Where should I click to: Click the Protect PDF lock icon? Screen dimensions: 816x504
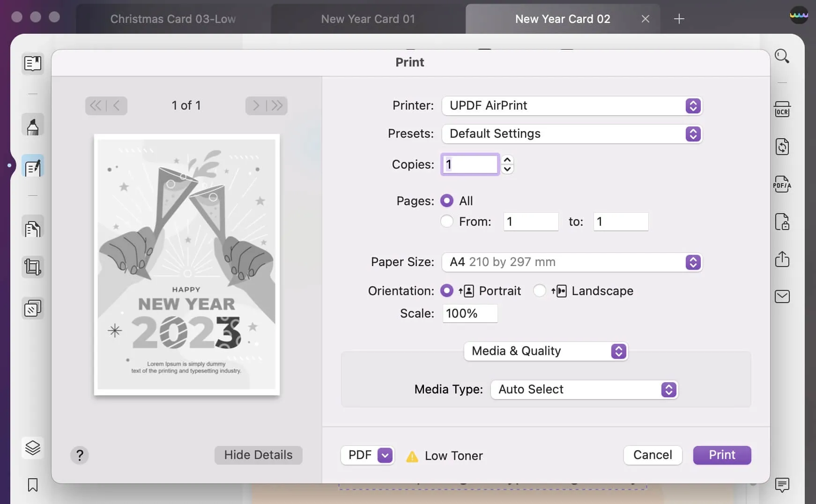(x=782, y=222)
